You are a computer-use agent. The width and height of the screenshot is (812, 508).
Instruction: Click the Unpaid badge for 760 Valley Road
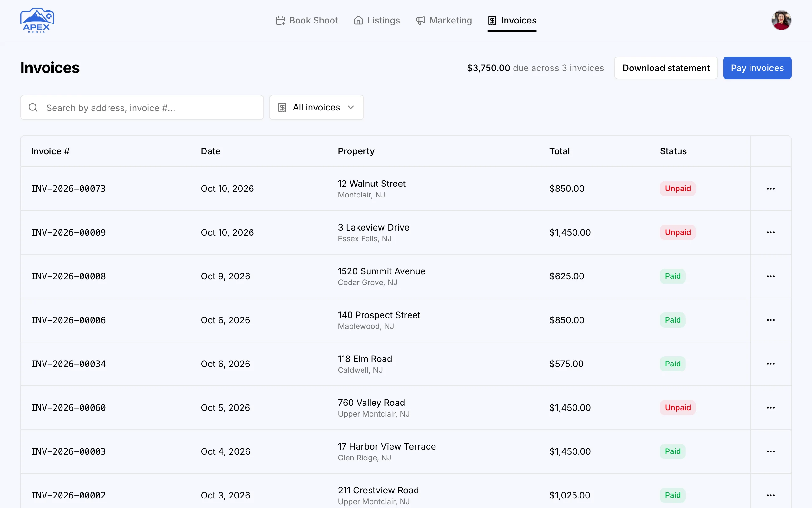click(x=678, y=408)
